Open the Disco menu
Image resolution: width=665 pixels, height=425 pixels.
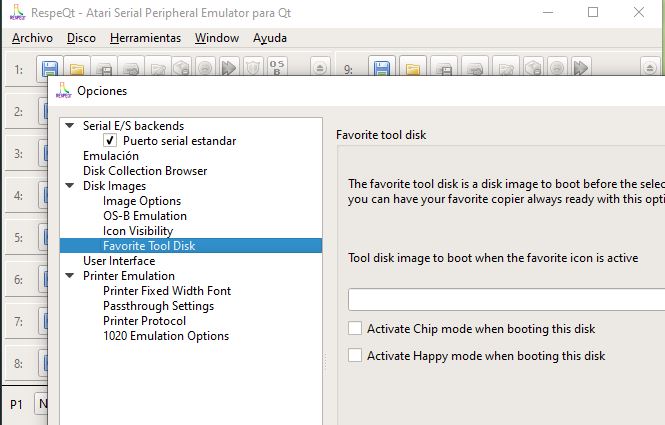click(x=81, y=38)
